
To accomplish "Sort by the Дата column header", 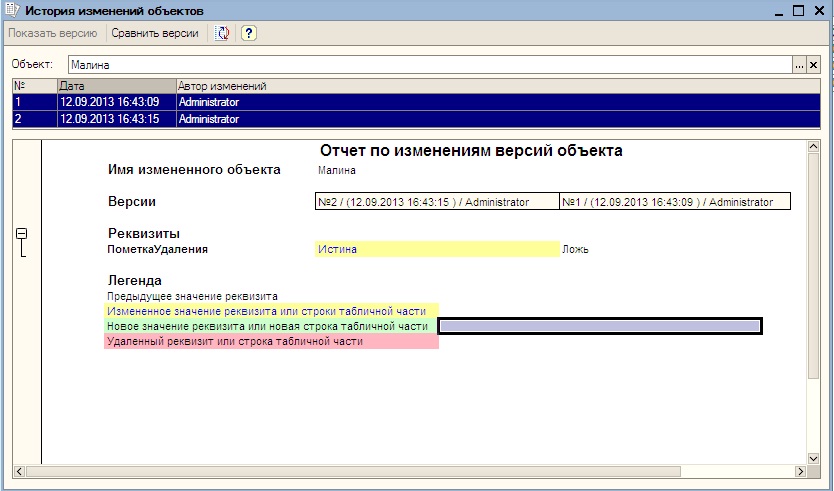I will tap(115, 86).
